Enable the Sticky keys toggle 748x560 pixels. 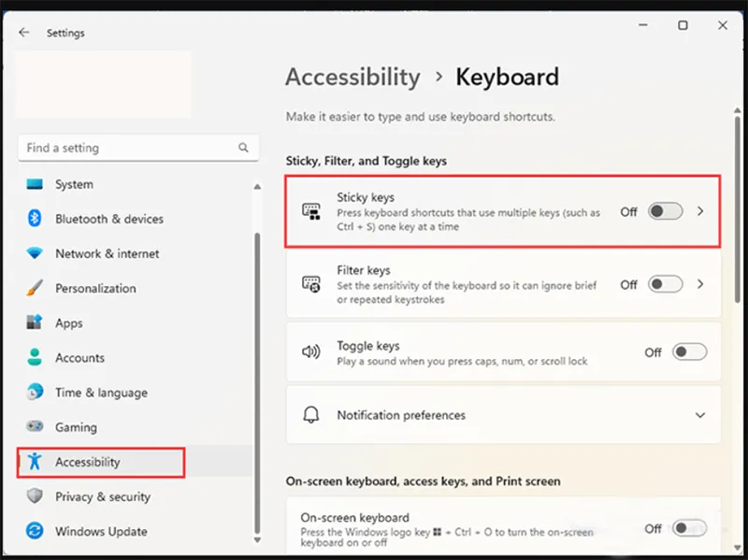666,212
